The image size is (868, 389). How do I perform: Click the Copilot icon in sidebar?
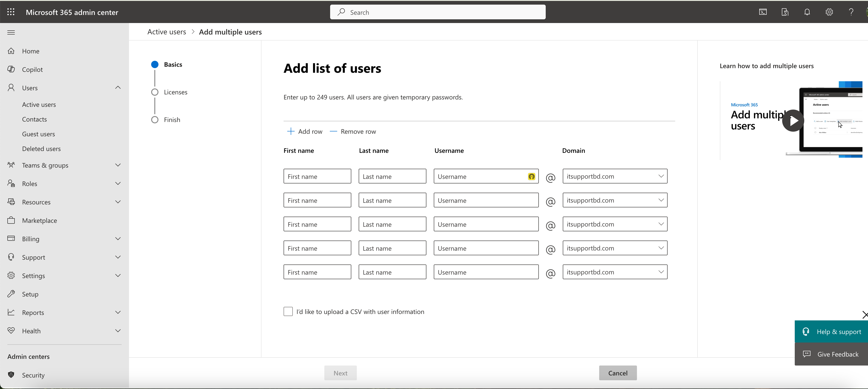(11, 69)
